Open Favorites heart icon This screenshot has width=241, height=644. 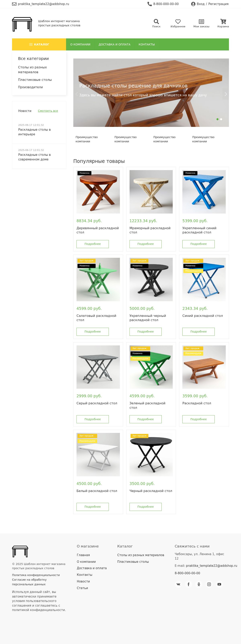pyautogui.click(x=178, y=22)
